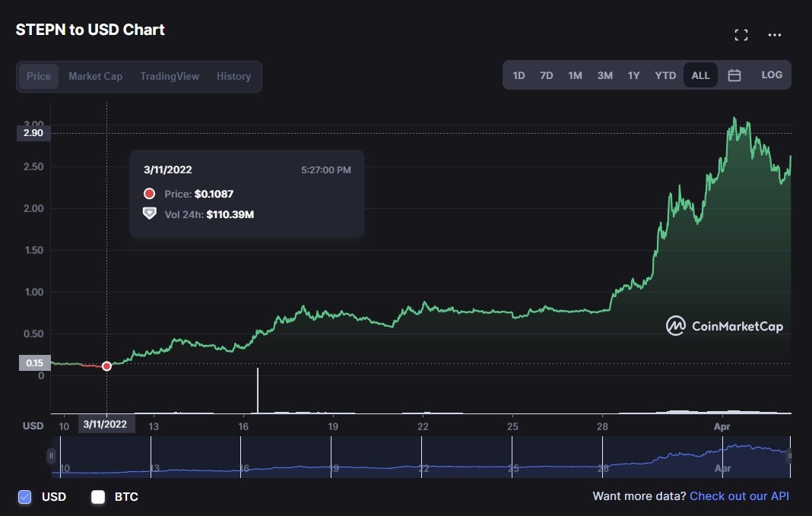Screen dimensions: 812x516
Task: Click the CoinMarketCap logo watermark
Action: click(x=725, y=326)
